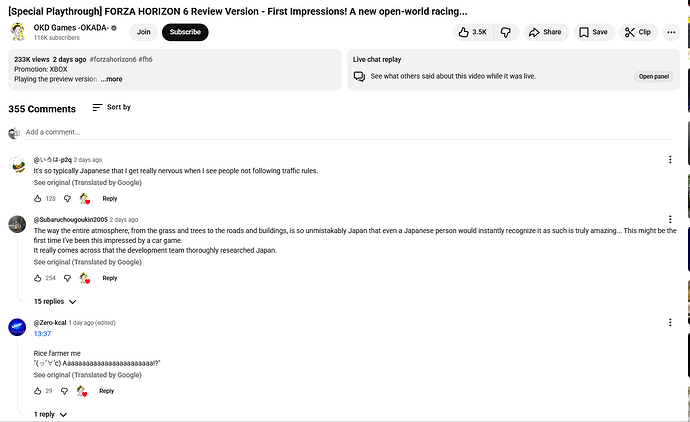Like the first comment about traffic rules

click(38, 199)
